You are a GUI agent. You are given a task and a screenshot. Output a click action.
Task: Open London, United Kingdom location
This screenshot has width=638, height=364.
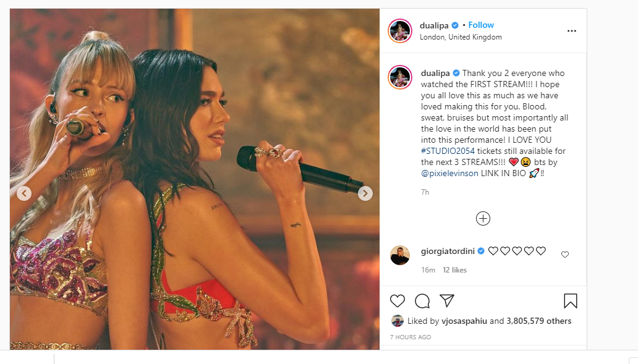(x=461, y=37)
